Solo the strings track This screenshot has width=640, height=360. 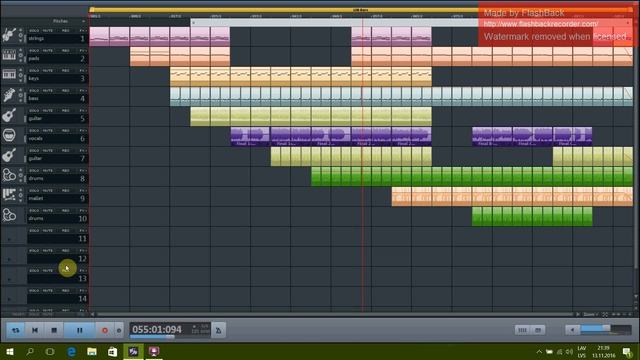(x=34, y=31)
